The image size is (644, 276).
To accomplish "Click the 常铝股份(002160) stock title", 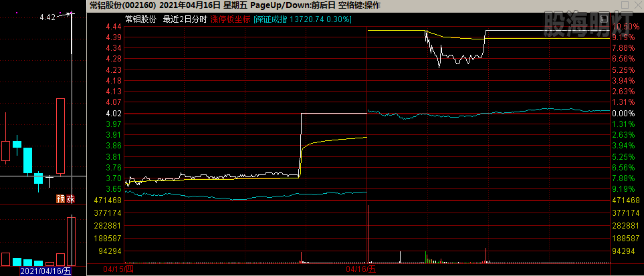I will pos(122,5).
